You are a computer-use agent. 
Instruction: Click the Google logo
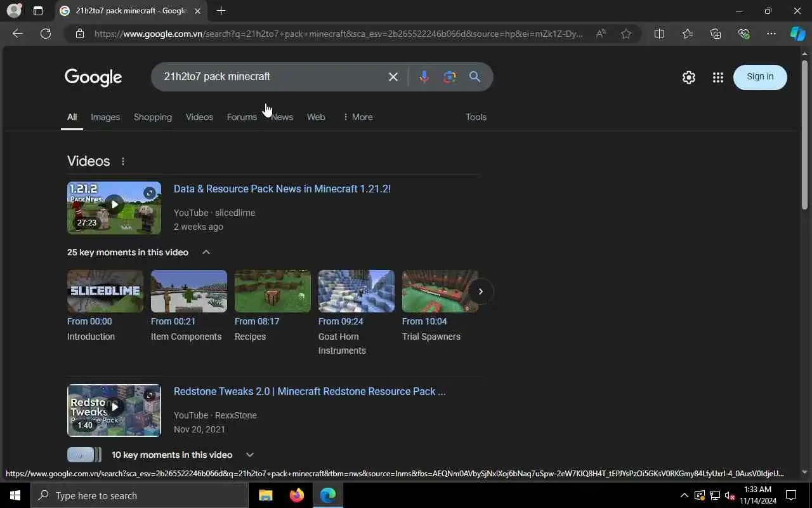pyautogui.click(x=93, y=77)
